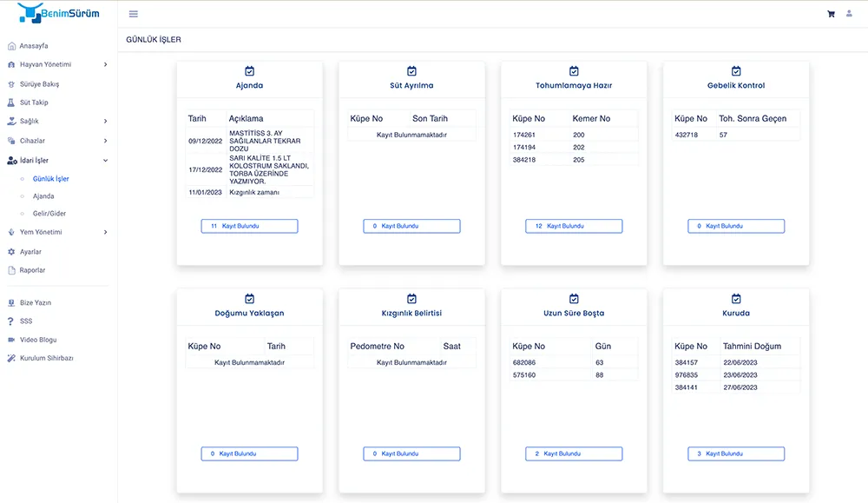Screen dimensions: 868x503
Task: Click the user profile icon
Action: [849, 14]
